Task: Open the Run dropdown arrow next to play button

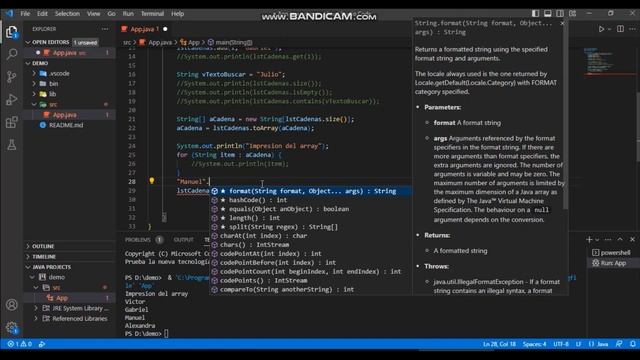Action: [609, 29]
